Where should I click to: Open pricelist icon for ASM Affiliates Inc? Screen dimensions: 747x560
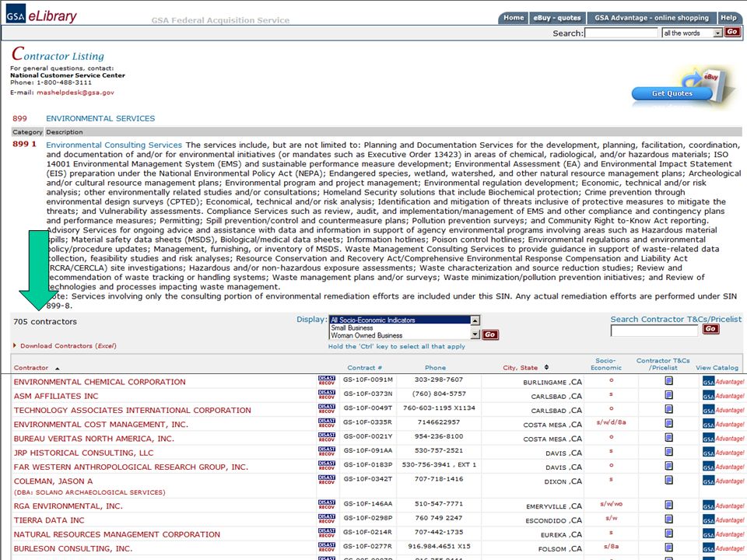click(668, 395)
